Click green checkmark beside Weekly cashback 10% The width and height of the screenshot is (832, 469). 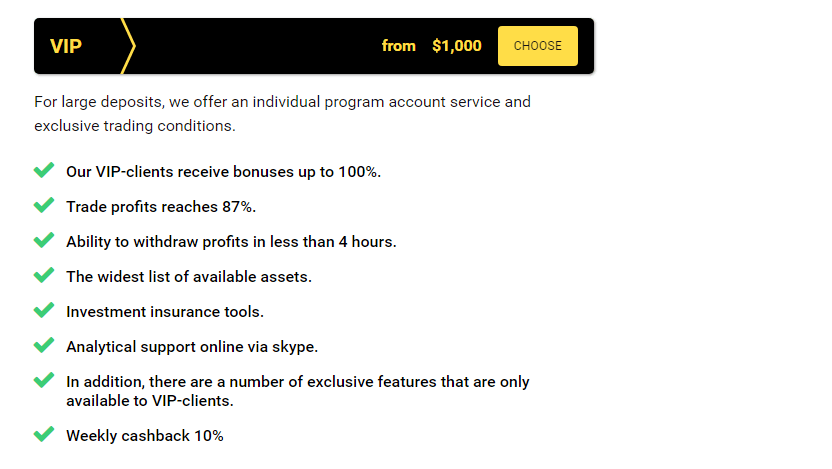coord(44,435)
